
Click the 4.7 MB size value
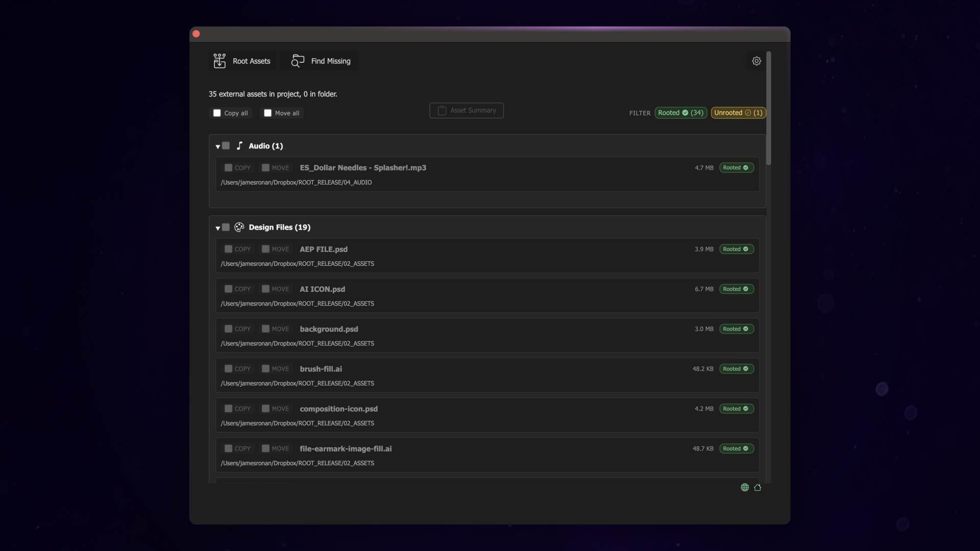pyautogui.click(x=704, y=168)
